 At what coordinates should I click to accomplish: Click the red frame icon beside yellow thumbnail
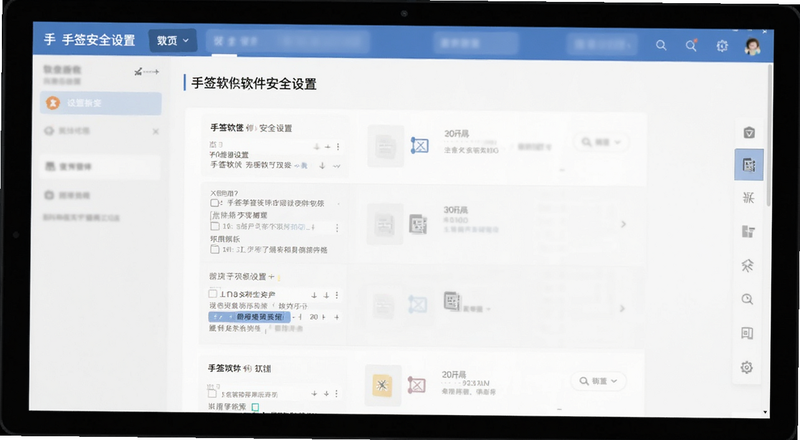point(416,384)
